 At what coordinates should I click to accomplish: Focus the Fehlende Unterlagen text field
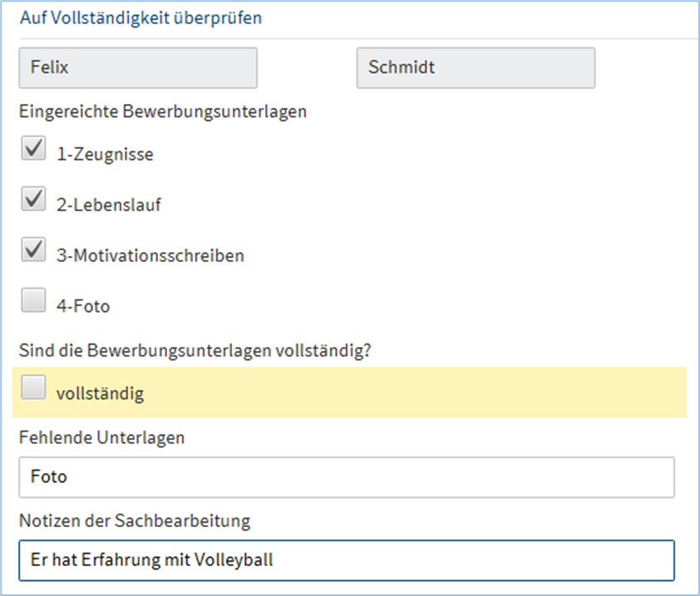pyautogui.click(x=346, y=477)
